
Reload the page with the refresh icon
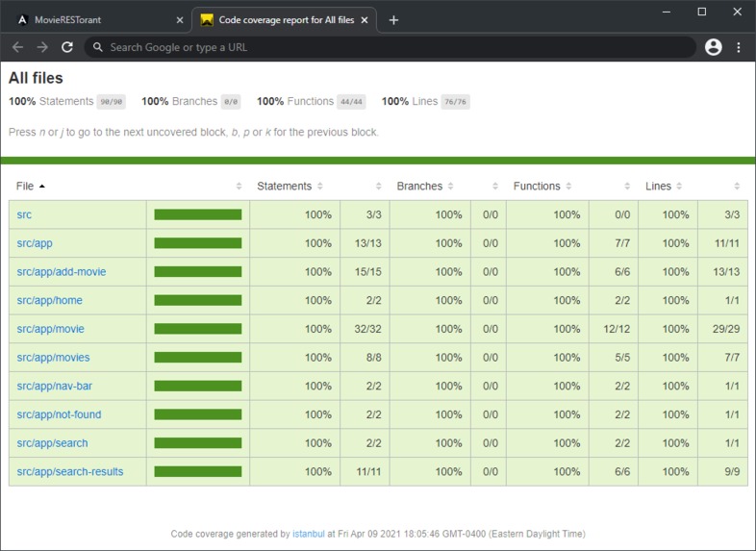67,47
